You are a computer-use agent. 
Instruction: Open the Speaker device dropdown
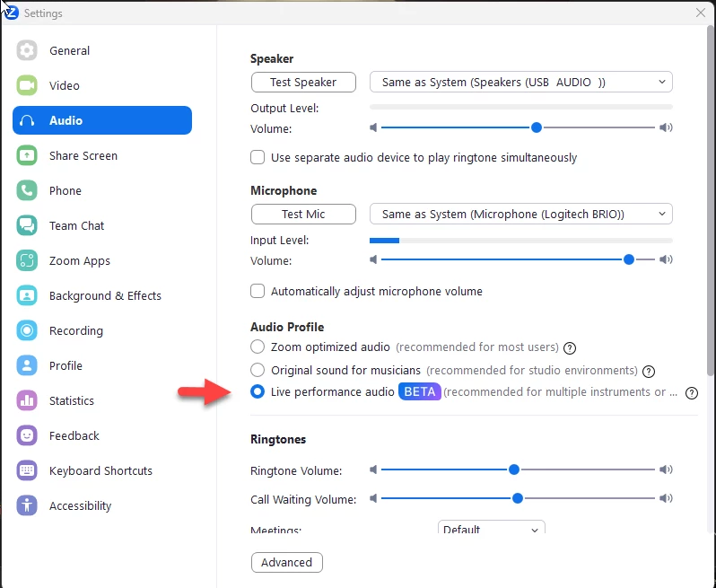click(521, 82)
